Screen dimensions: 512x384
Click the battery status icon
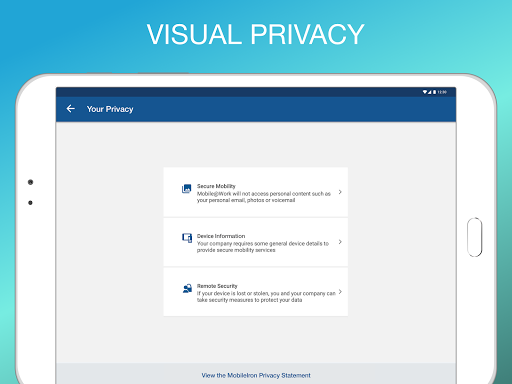point(434,92)
